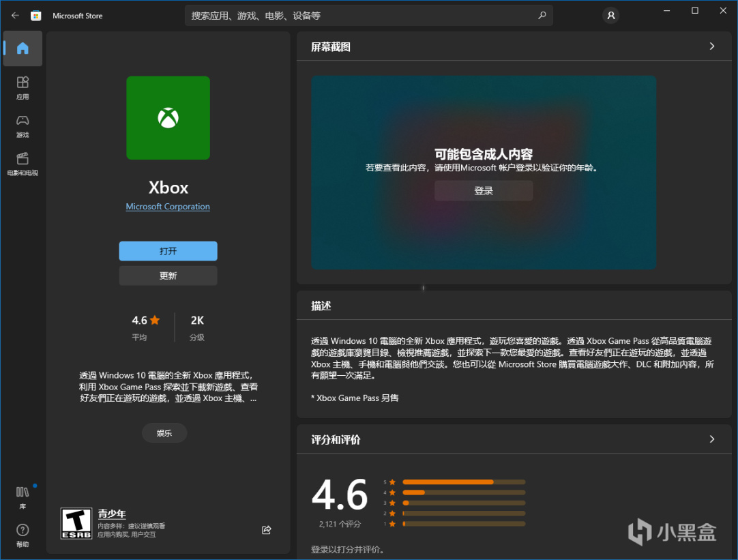
Task: Expand the 屏幕截图 section chevron
Action: [711, 46]
